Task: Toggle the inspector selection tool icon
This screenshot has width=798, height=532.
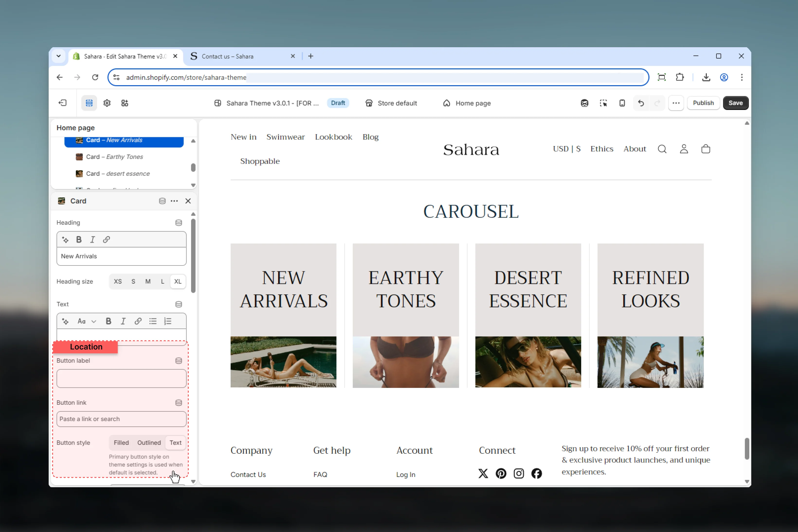Action: [603, 103]
